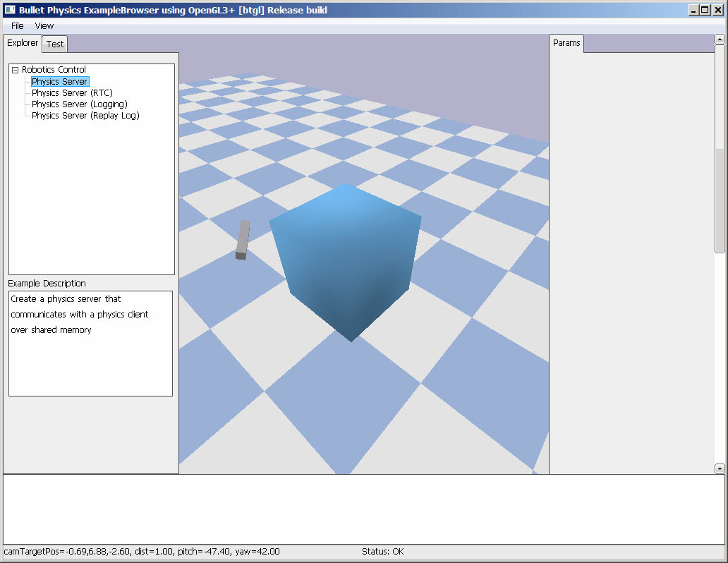This screenshot has height=563, width=728.
Task: Click the scrollbar up arrow in Params panel
Action: point(720,40)
